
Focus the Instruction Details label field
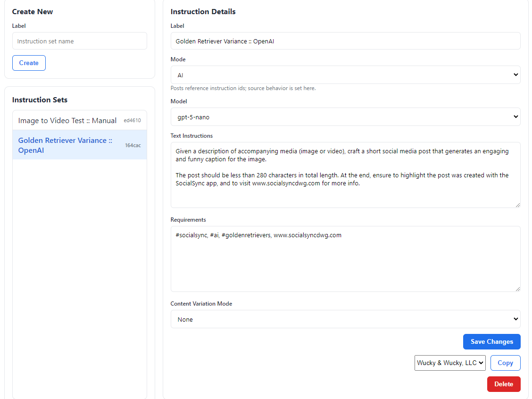pyautogui.click(x=345, y=41)
